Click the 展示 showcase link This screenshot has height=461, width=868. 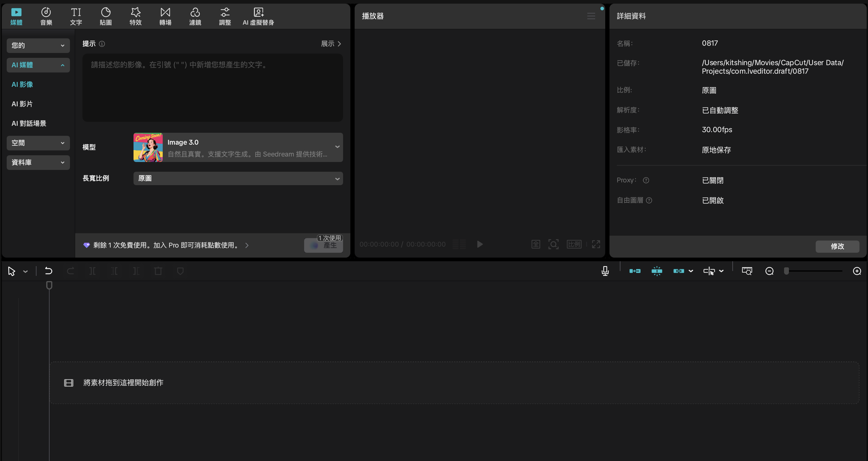click(331, 44)
